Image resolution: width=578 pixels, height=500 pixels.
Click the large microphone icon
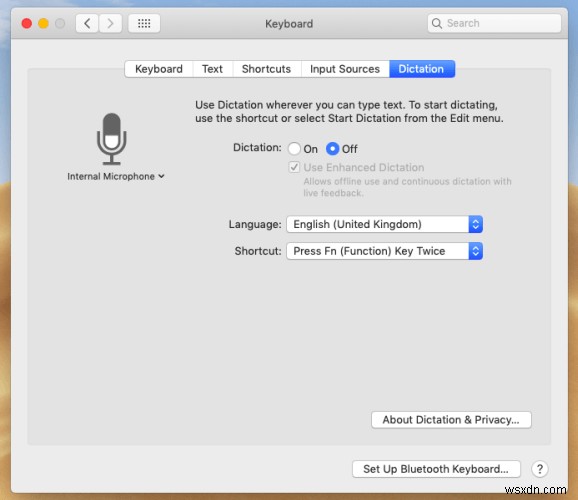point(111,139)
